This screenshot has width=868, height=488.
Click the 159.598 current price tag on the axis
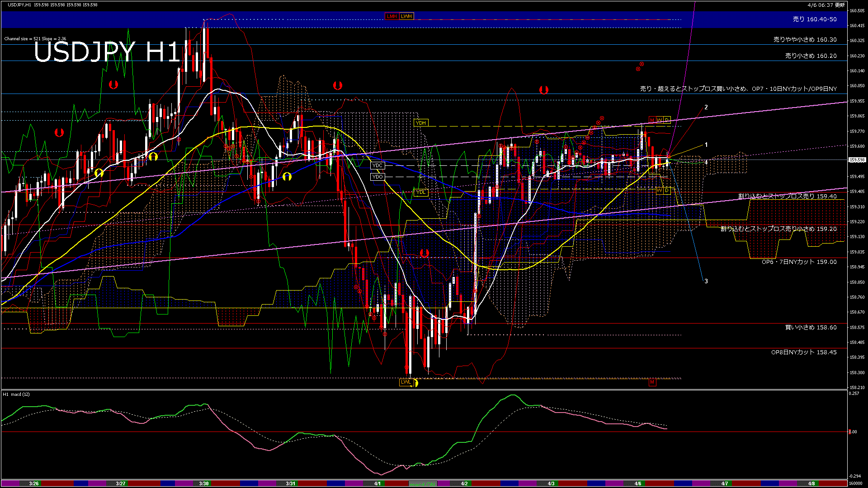(x=857, y=159)
